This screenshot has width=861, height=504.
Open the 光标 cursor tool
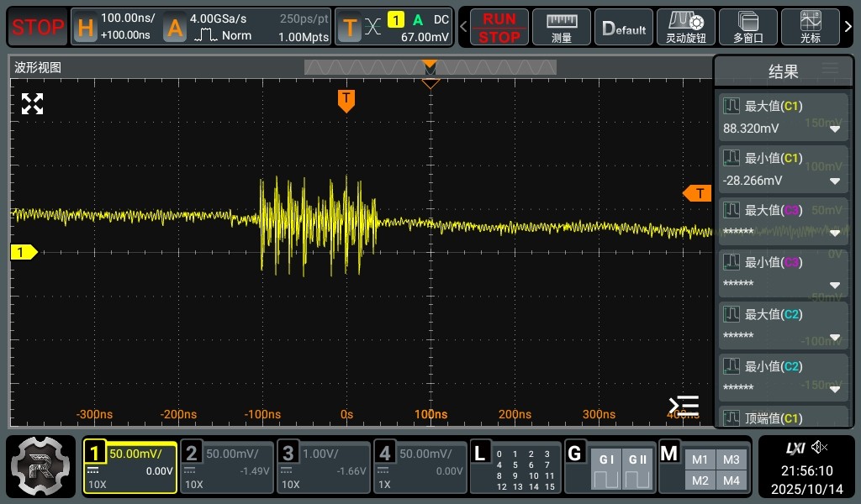(x=811, y=27)
